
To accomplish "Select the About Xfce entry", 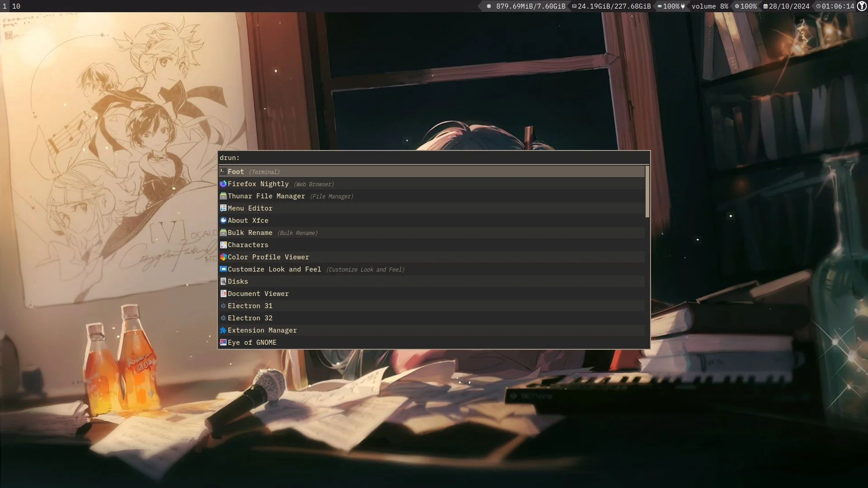I will pyautogui.click(x=432, y=221).
